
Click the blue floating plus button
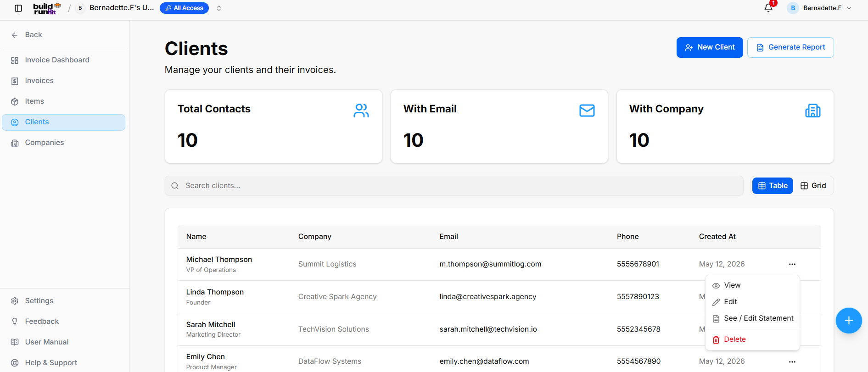[849, 321]
